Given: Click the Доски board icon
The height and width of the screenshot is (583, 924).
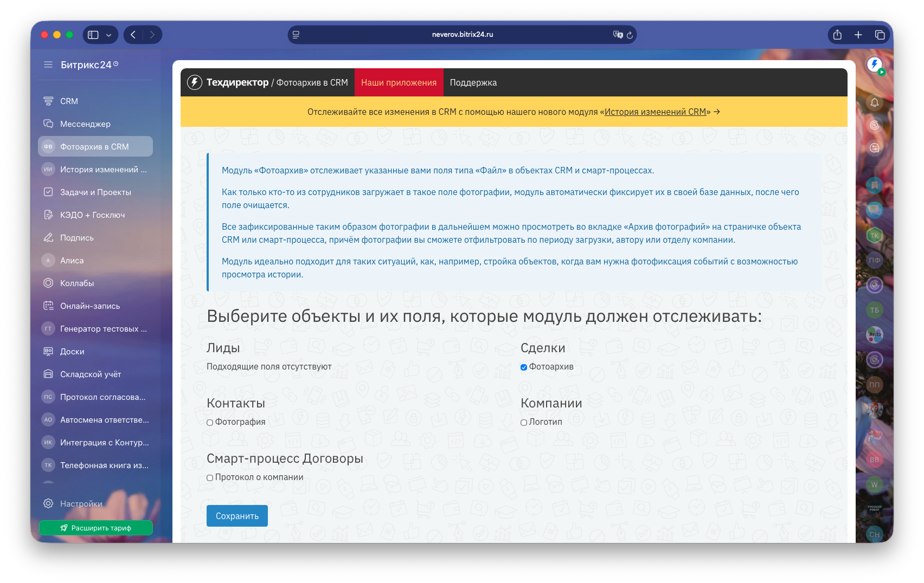Looking at the screenshot, I should (x=48, y=352).
